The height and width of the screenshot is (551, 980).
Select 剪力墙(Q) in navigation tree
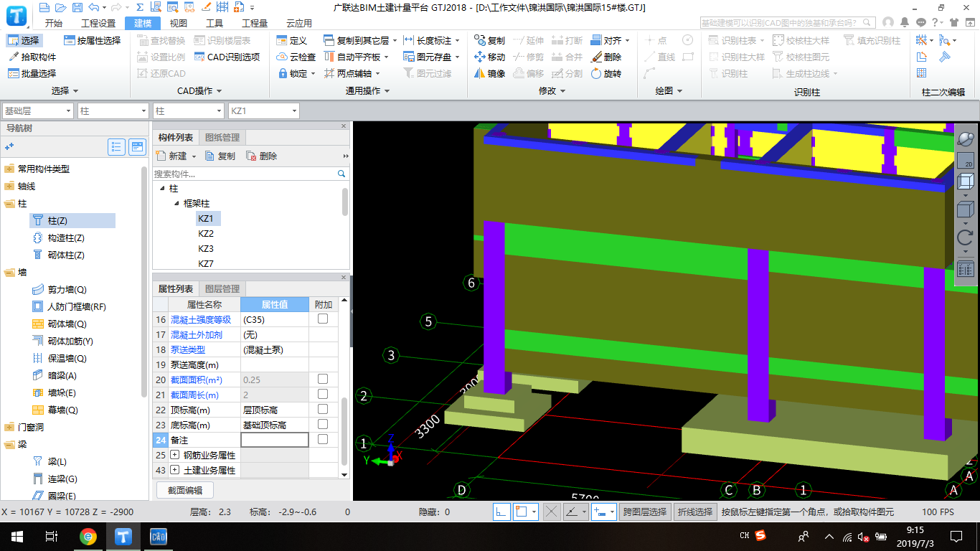pyautogui.click(x=59, y=289)
